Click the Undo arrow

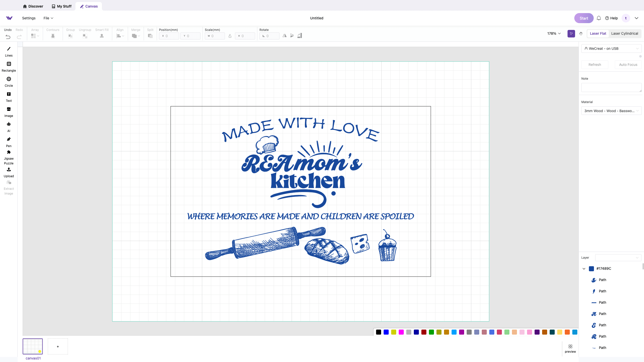coord(8,37)
